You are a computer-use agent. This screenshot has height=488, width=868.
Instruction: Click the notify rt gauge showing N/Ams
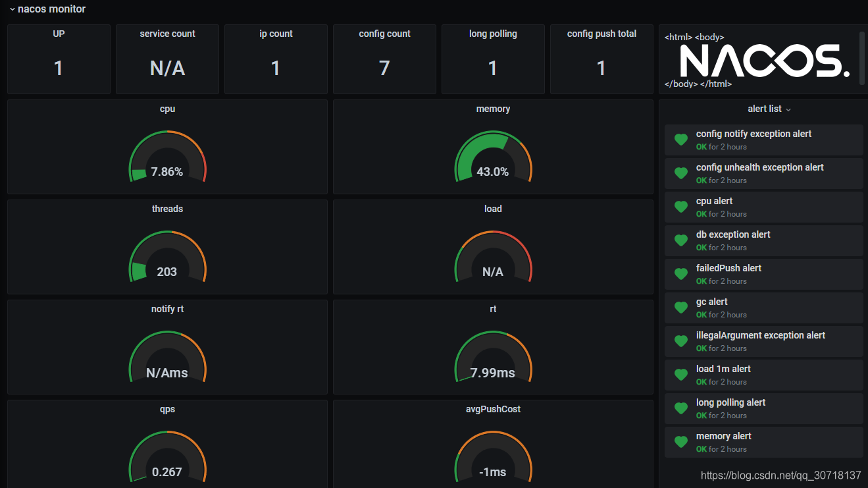(167, 357)
